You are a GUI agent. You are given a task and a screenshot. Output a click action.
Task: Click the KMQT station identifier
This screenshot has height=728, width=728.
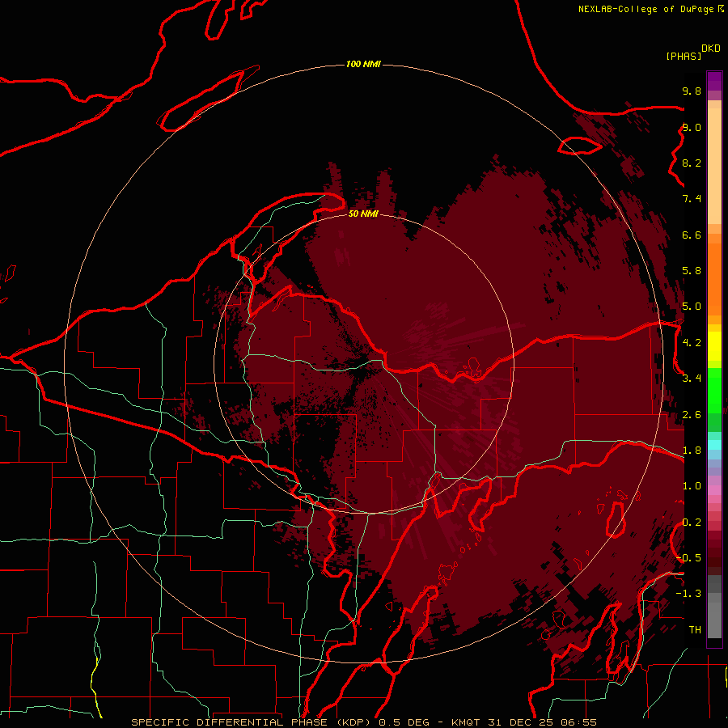pyautogui.click(x=468, y=722)
